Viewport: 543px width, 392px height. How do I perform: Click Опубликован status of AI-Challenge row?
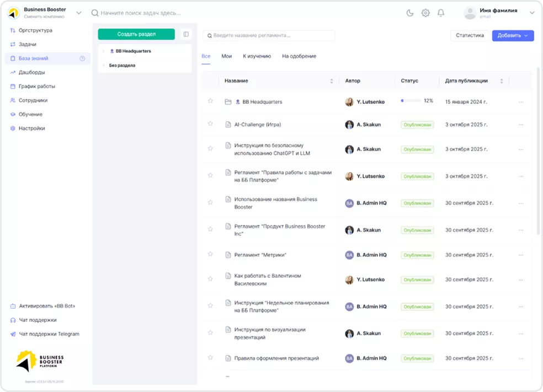417,125
